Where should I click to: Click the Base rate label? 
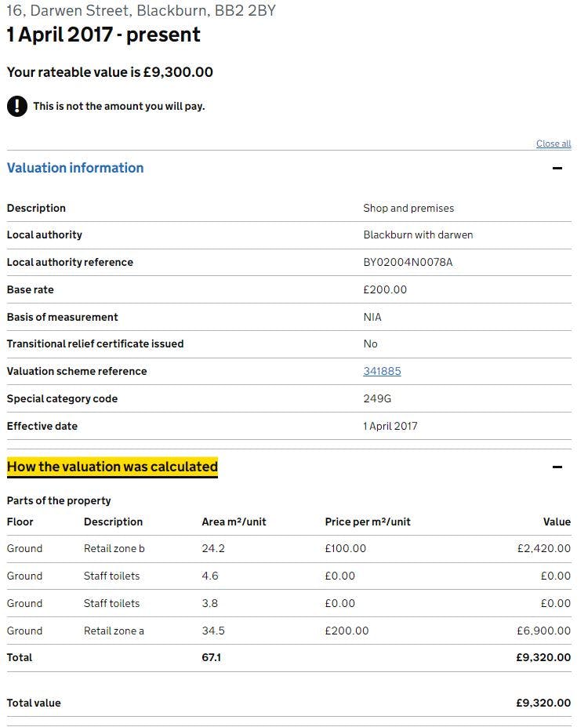(x=31, y=289)
